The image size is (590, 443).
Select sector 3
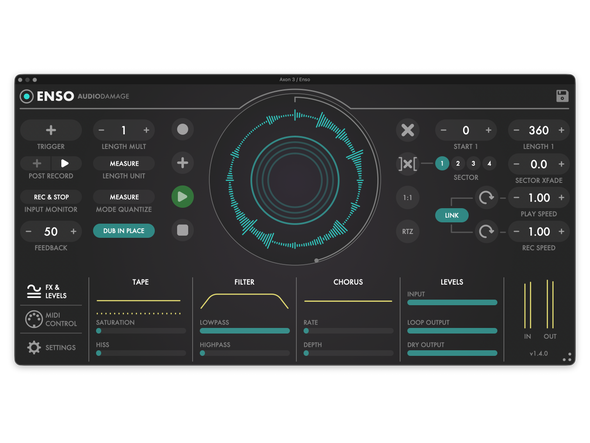pyautogui.click(x=473, y=163)
